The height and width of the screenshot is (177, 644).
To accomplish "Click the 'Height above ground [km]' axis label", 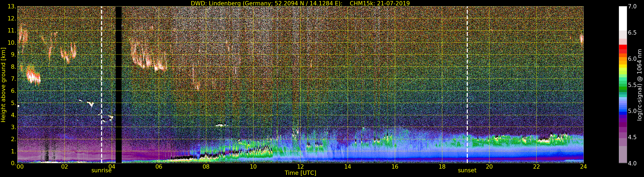I will [x=3, y=85].
